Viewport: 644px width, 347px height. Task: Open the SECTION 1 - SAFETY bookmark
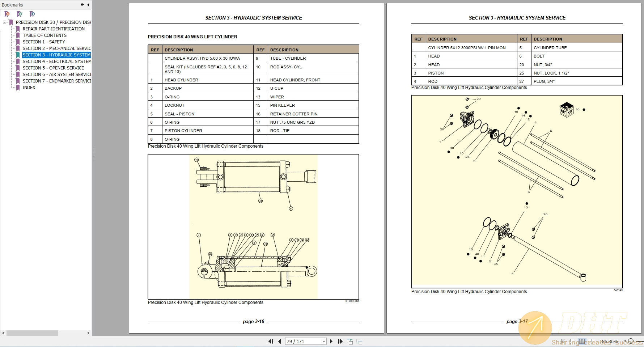point(44,42)
